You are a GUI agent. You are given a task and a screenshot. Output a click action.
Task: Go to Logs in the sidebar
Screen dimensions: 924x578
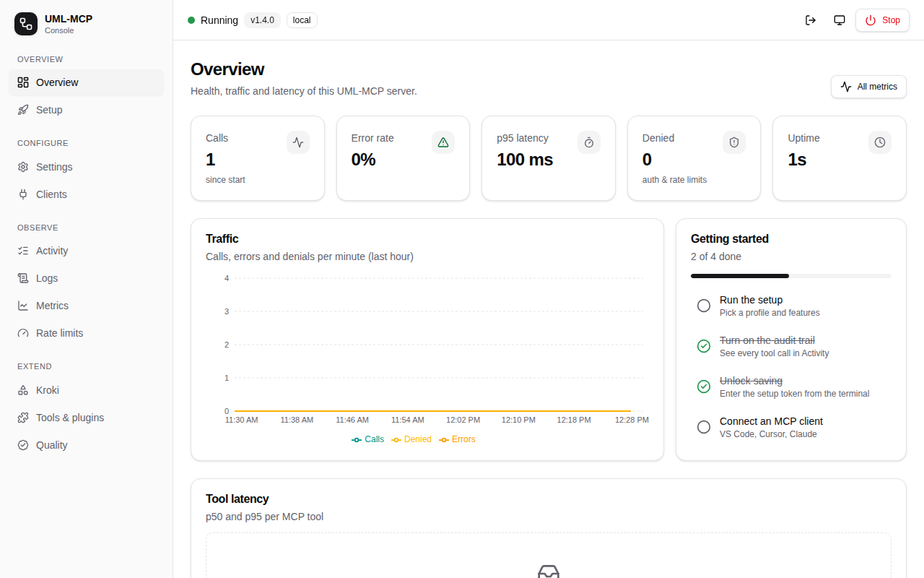click(x=87, y=278)
